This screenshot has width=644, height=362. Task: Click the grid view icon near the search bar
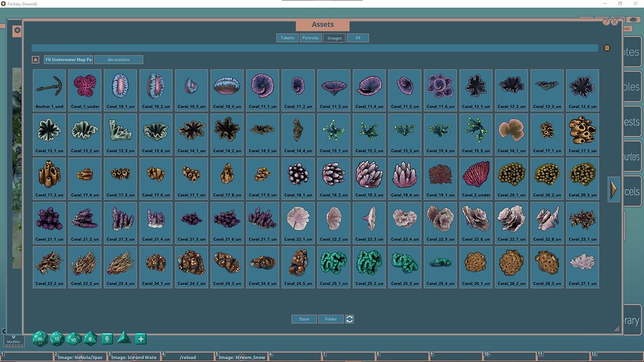tap(607, 48)
